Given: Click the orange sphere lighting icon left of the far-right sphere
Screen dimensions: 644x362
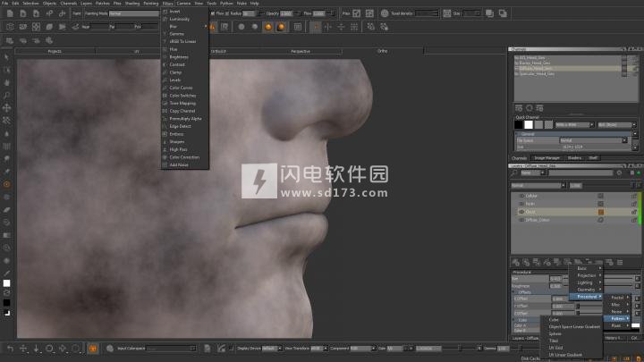Looking at the screenshot, I should pos(267,27).
